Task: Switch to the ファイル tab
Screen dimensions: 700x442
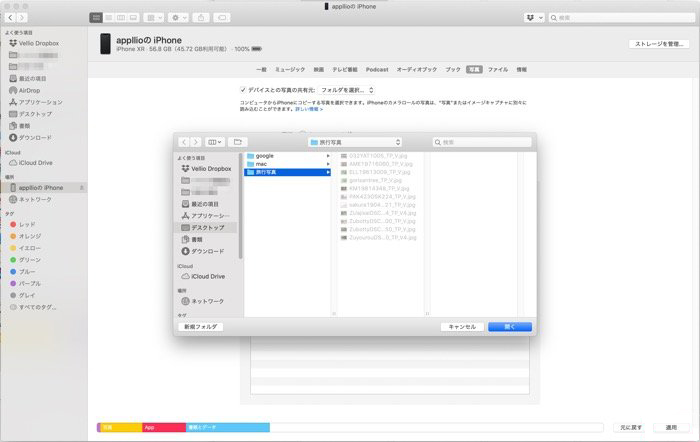Action: click(x=498, y=70)
